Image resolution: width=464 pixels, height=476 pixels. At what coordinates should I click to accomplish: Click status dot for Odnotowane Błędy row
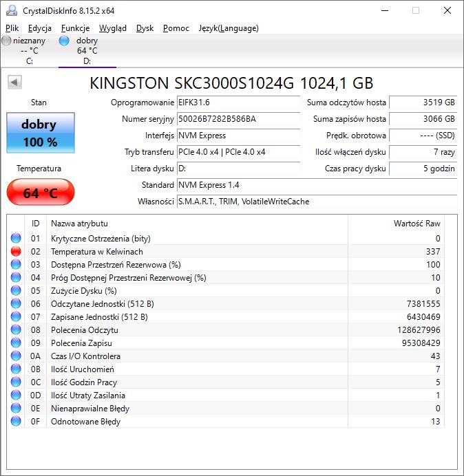pyautogui.click(x=16, y=421)
